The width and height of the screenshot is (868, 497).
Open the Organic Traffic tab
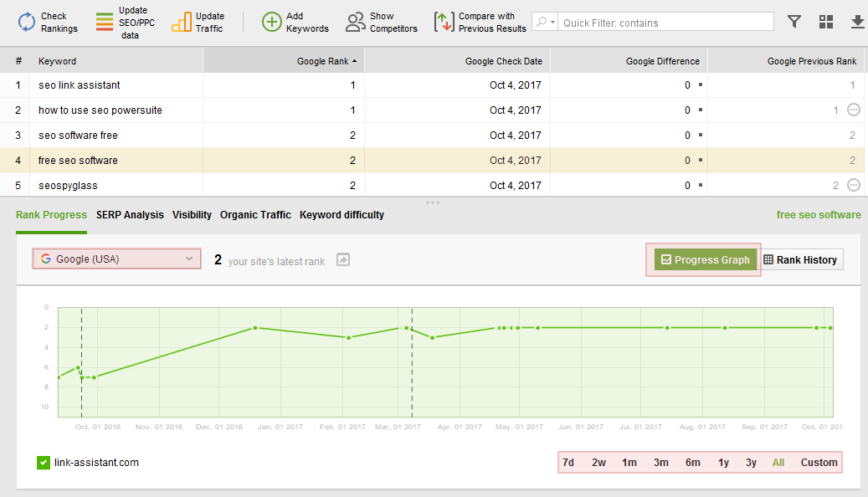tap(256, 215)
